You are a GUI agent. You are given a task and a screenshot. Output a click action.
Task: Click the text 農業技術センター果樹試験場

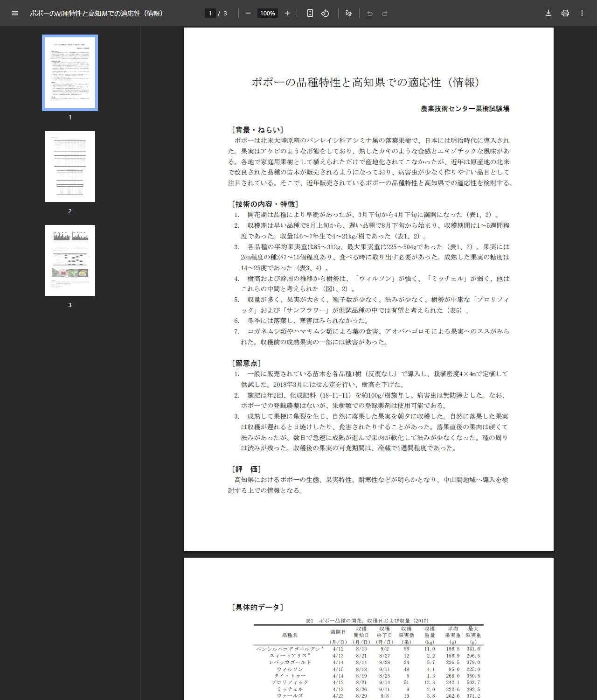click(x=465, y=109)
